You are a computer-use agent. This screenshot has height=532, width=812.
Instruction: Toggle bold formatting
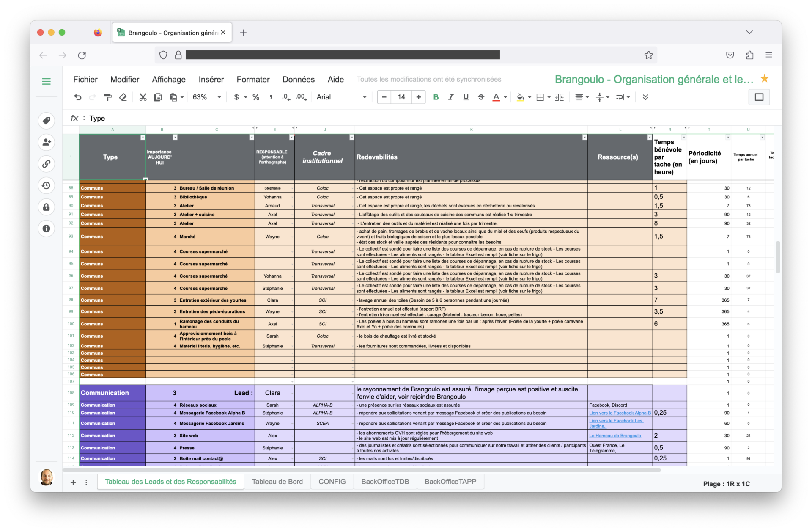coord(436,97)
